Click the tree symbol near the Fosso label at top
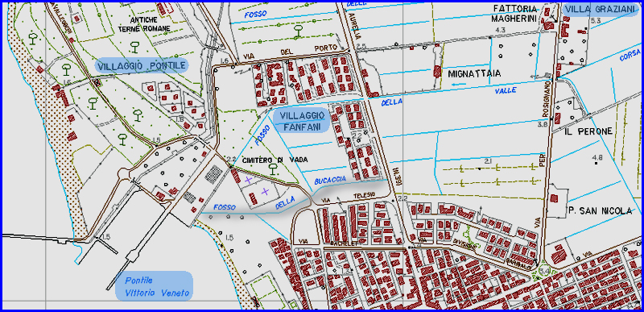644x312 pixels. [299, 31]
